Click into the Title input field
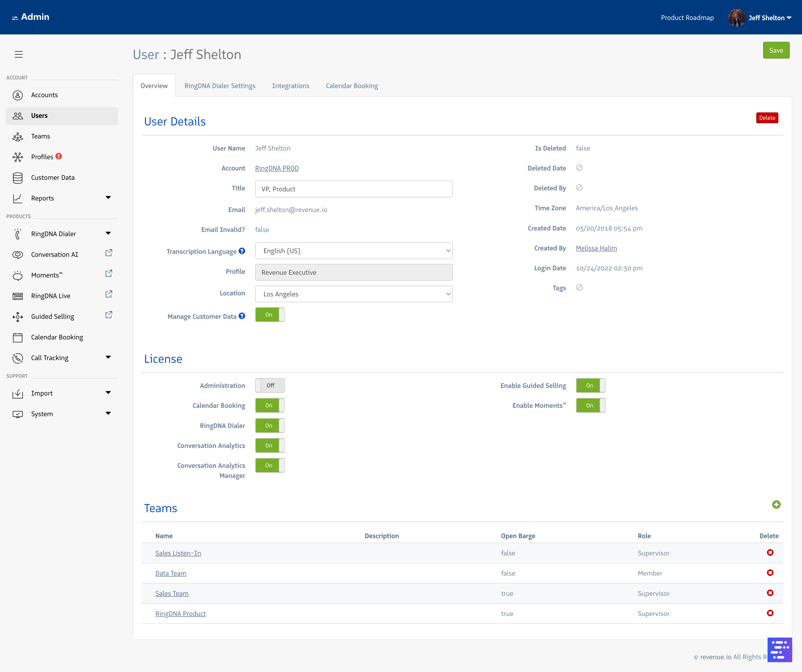The height and width of the screenshot is (672, 802). pyautogui.click(x=354, y=189)
